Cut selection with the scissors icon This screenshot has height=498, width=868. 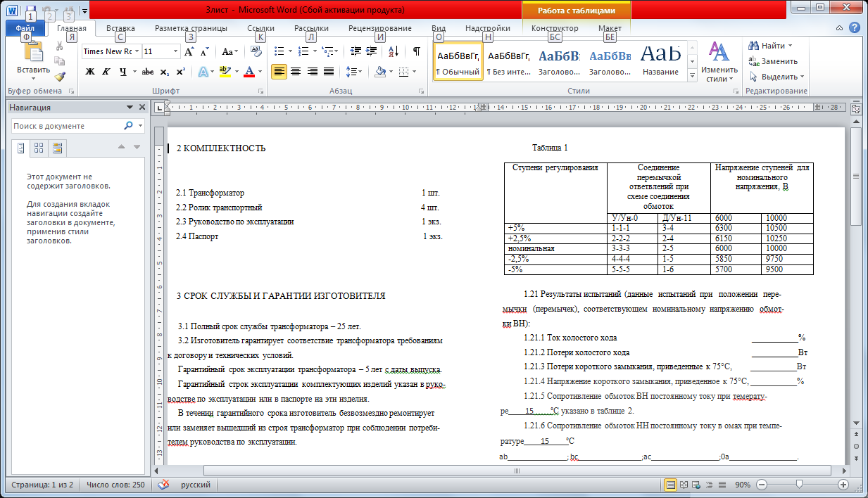coord(60,46)
